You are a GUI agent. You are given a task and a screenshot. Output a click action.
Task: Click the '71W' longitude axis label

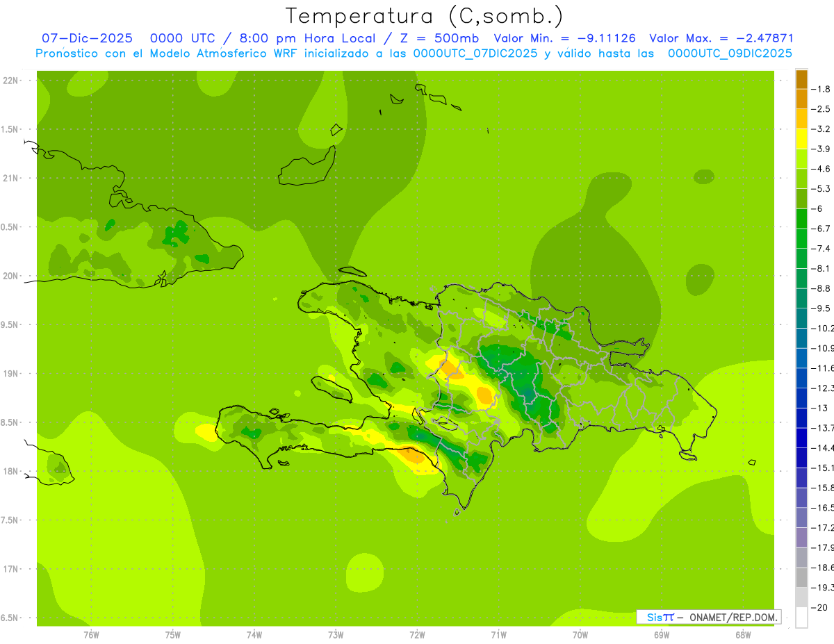point(498,635)
